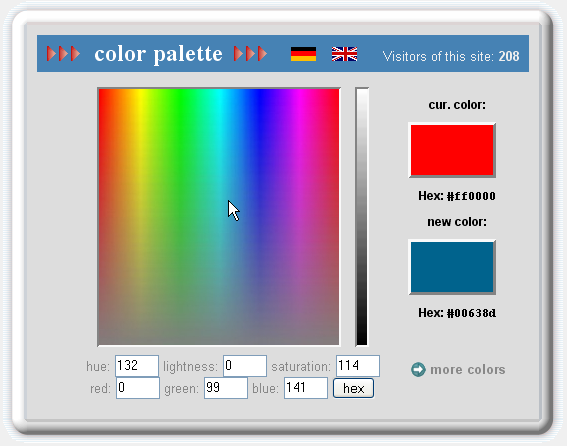The width and height of the screenshot is (567, 446).
Task: Click the red arrows right of title
Action: click(x=250, y=54)
